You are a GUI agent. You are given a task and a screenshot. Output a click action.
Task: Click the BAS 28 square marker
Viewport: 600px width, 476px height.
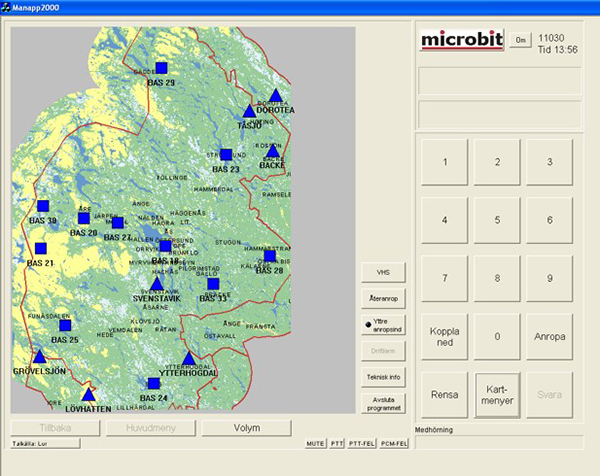pos(269,256)
